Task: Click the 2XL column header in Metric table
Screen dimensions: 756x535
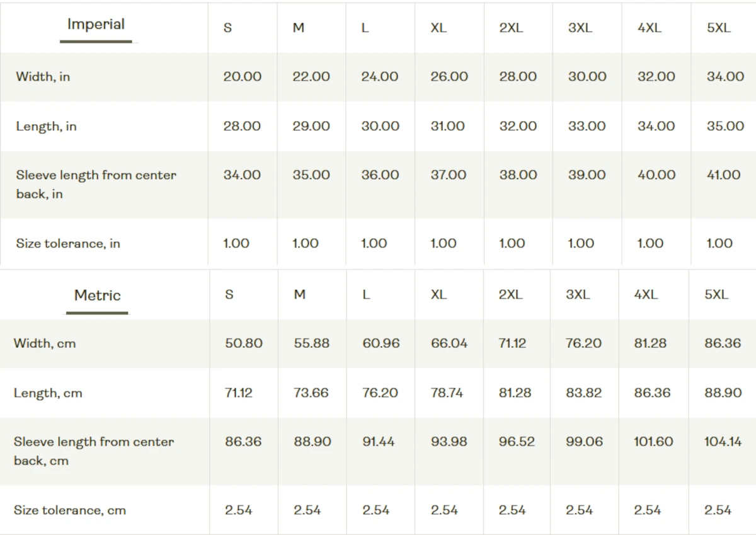Action: (510, 295)
